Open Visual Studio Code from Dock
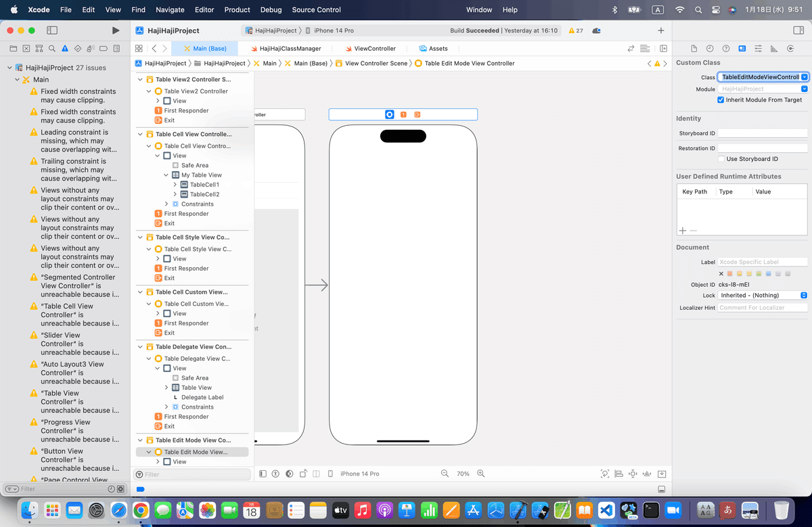The image size is (812, 527). pos(607,510)
